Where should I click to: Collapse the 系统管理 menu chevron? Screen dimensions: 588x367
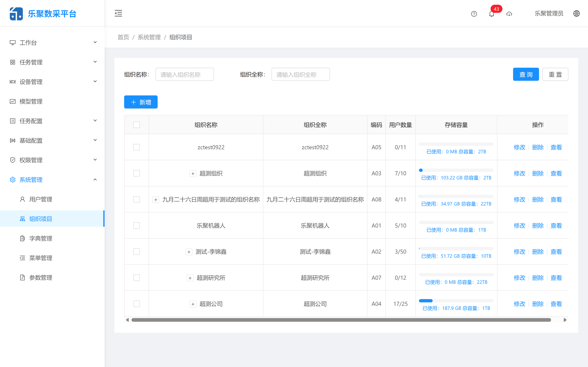95,179
